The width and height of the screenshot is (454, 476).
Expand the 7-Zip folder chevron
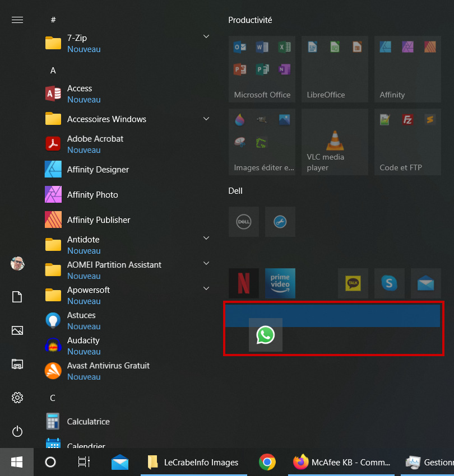[x=206, y=36]
